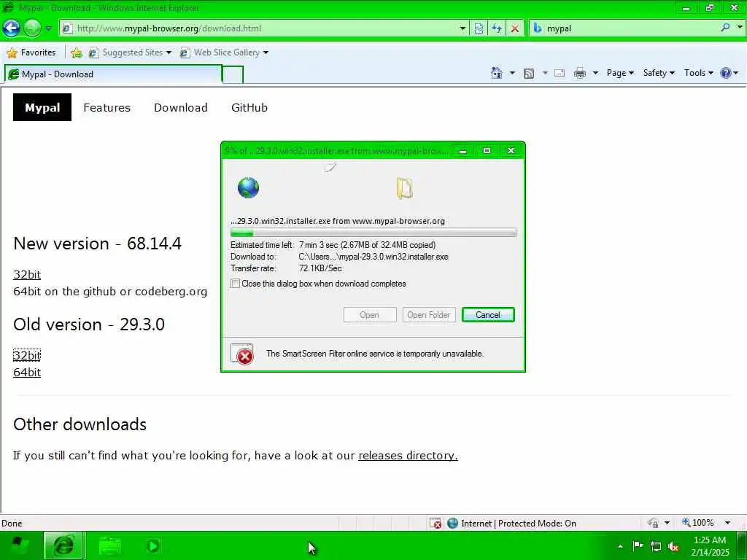This screenshot has height=560, width=747.
Task: Click the address bar URL field
Action: click(260, 28)
